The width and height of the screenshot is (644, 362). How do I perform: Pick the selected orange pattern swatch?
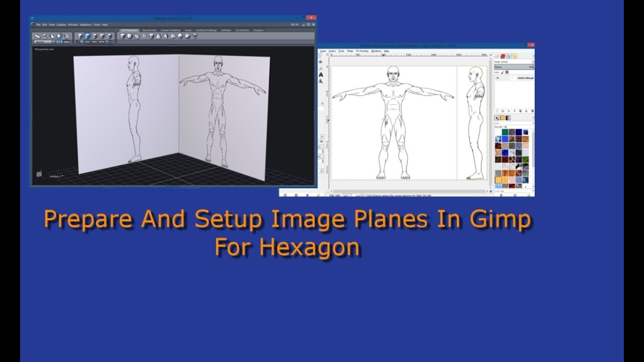498,180
